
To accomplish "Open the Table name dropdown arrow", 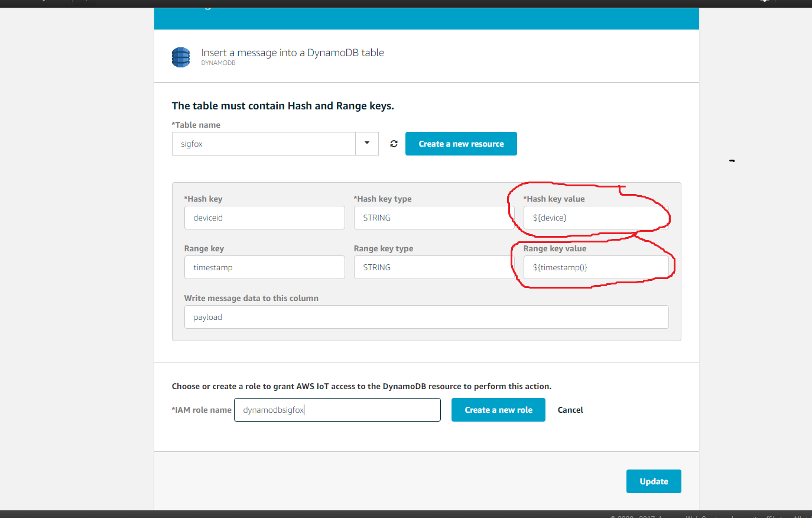I will [x=367, y=144].
